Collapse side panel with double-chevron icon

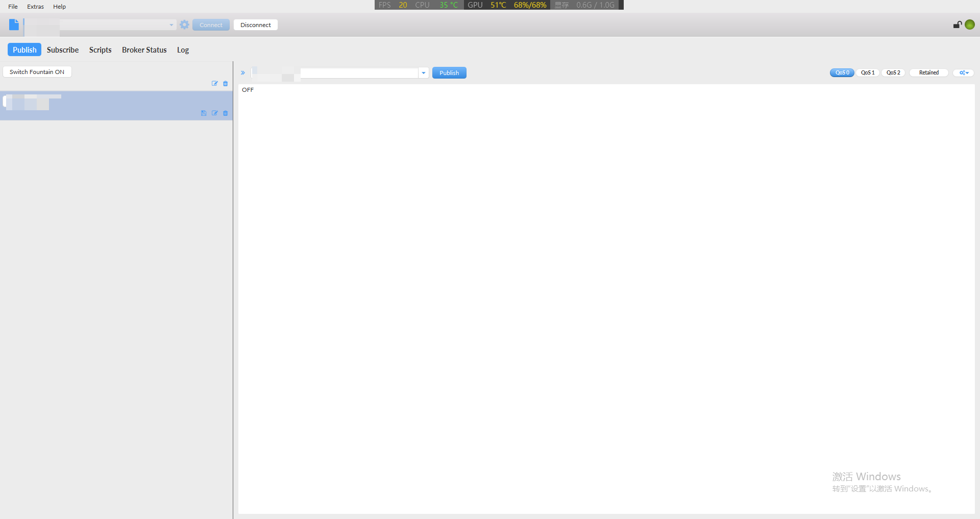pyautogui.click(x=243, y=73)
